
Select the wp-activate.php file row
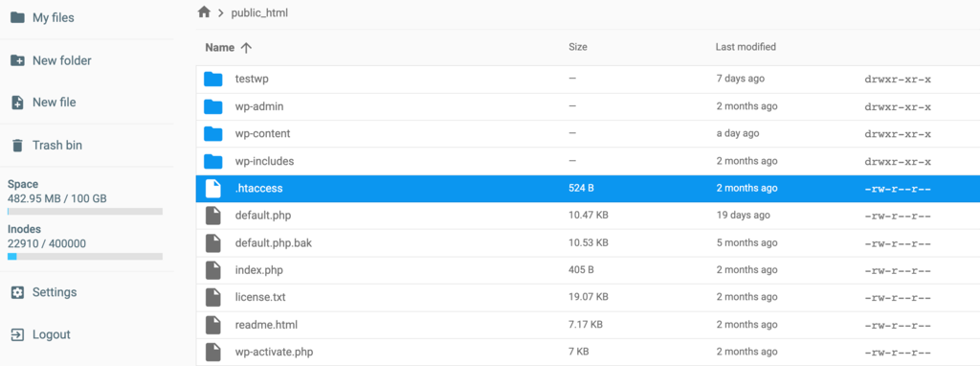pyautogui.click(x=588, y=352)
